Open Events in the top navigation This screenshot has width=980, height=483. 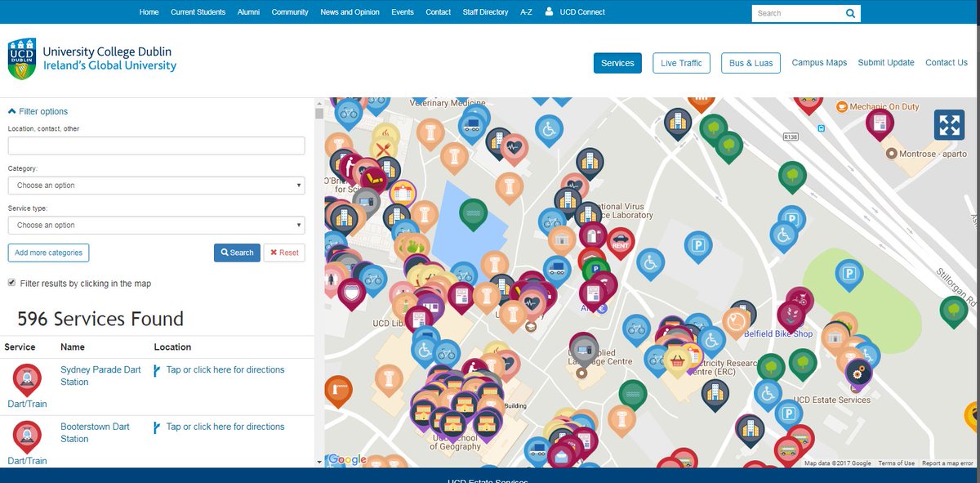coord(402,12)
